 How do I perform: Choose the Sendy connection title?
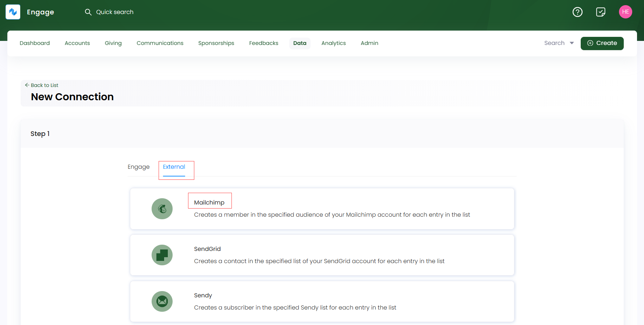pos(203,296)
